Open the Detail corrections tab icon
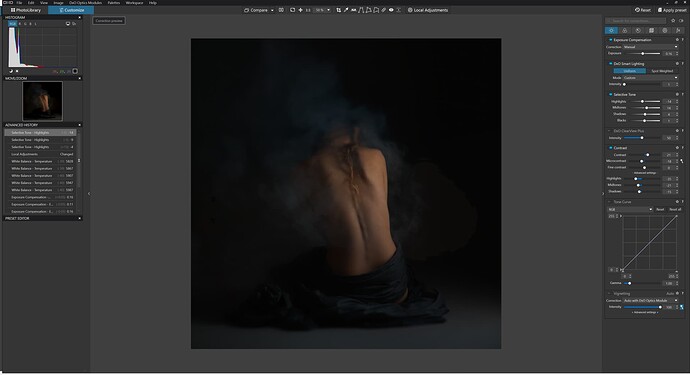The width and height of the screenshot is (690, 375). pos(638,30)
